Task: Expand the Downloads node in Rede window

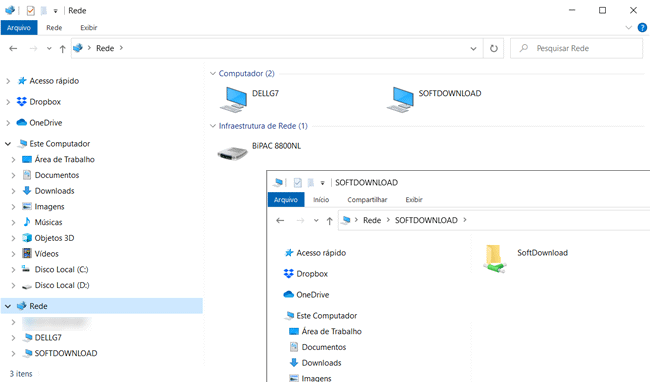Action: coord(13,191)
